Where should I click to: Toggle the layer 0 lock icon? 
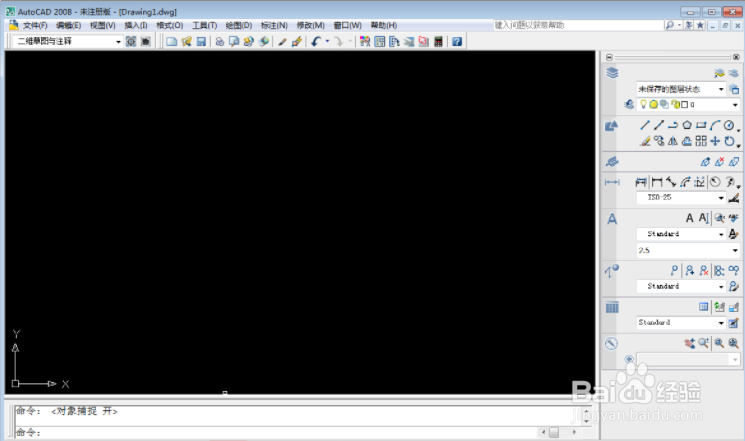point(675,104)
